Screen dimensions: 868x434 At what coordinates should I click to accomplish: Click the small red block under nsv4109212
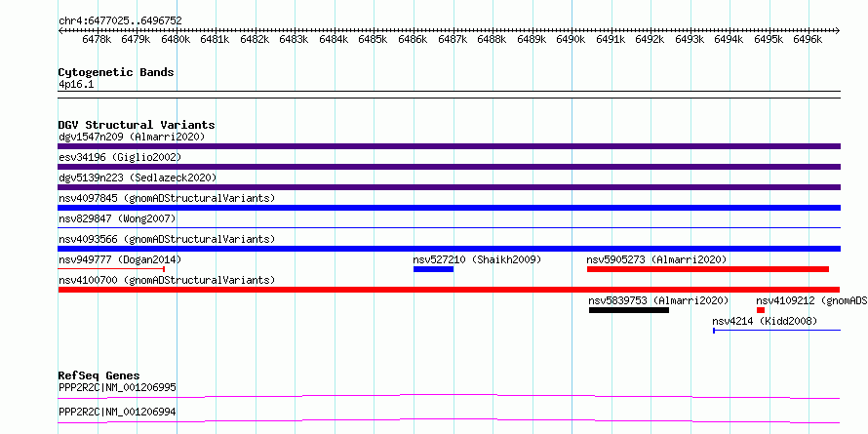761,310
